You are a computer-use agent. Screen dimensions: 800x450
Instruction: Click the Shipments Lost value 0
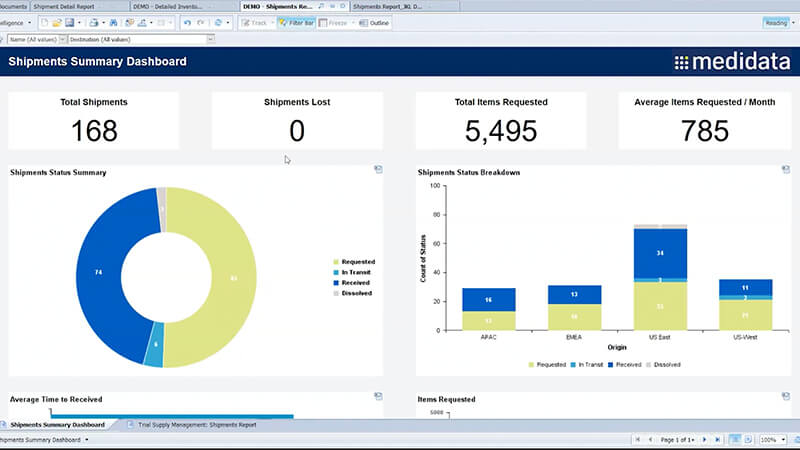click(x=297, y=131)
